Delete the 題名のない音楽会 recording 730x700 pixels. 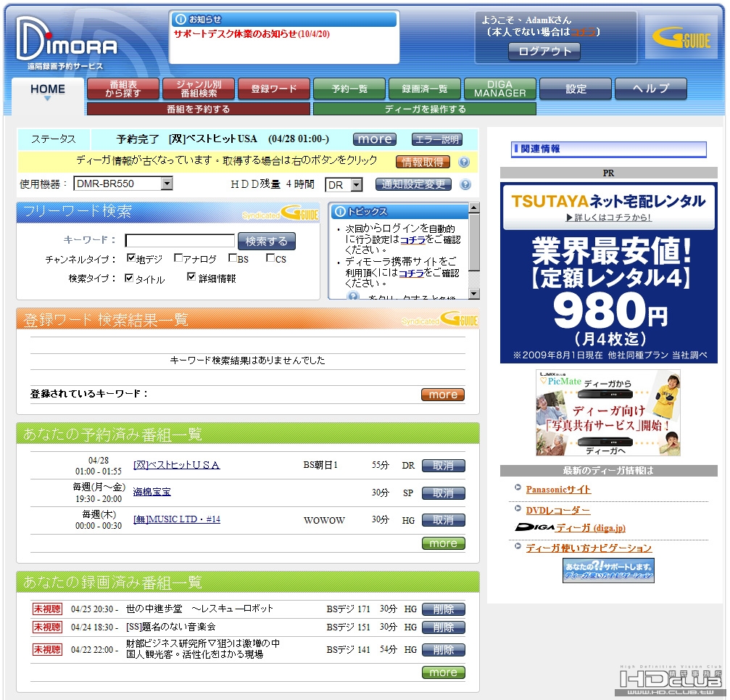[443, 627]
